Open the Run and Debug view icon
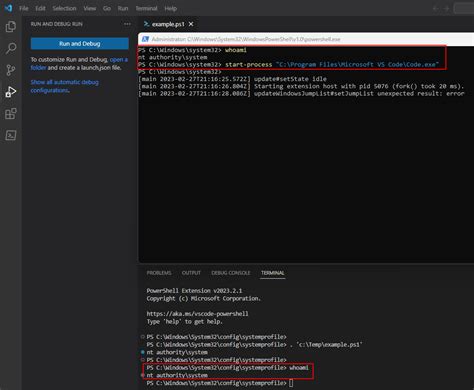The image size is (474, 390). click(x=11, y=92)
